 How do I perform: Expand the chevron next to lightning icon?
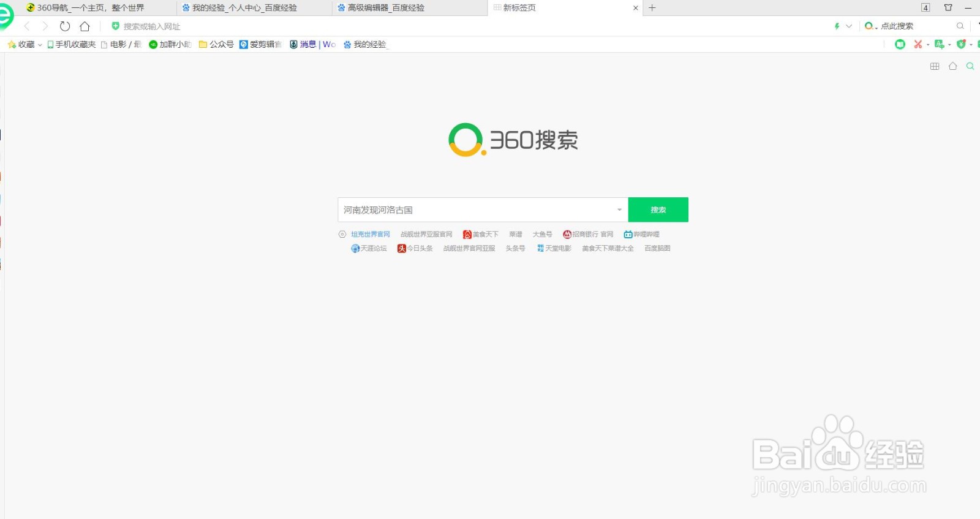pyautogui.click(x=849, y=26)
